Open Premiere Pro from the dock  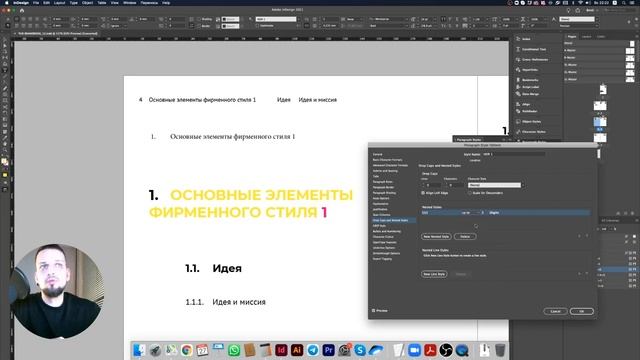(328, 350)
